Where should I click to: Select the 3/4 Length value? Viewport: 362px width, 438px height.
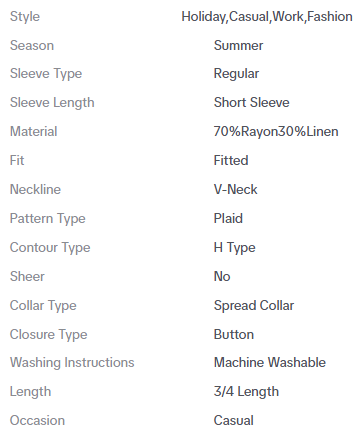[246, 392]
